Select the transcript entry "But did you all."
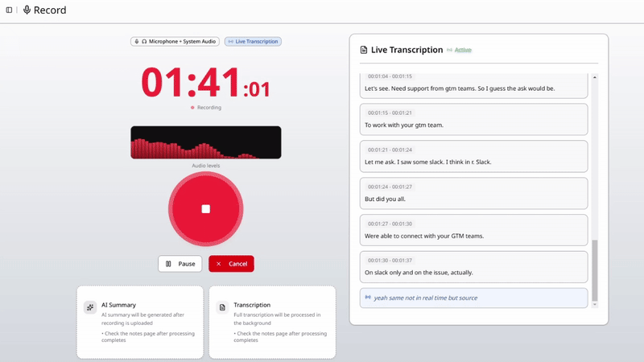644x362 pixels. point(473,193)
